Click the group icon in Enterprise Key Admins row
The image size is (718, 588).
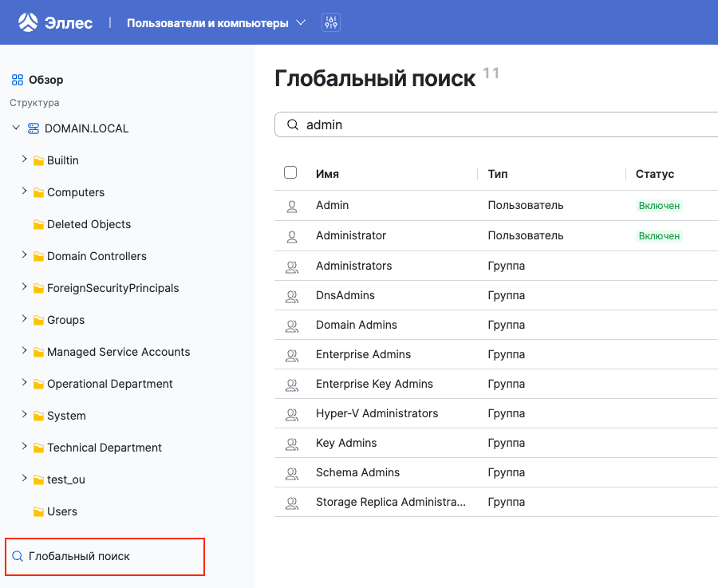[x=292, y=385]
